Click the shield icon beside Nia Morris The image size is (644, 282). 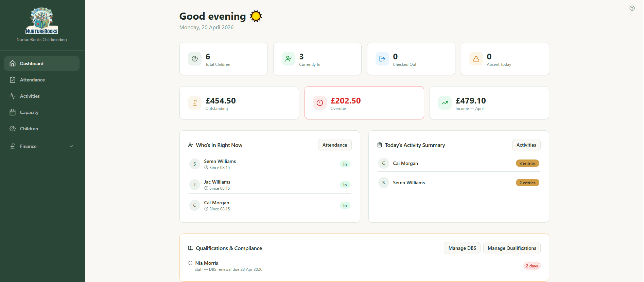click(190, 263)
